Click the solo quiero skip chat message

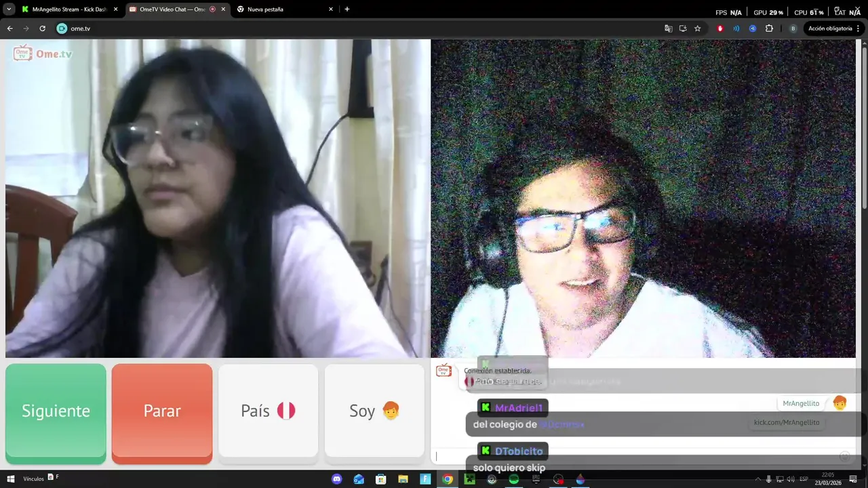coord(509,468)
